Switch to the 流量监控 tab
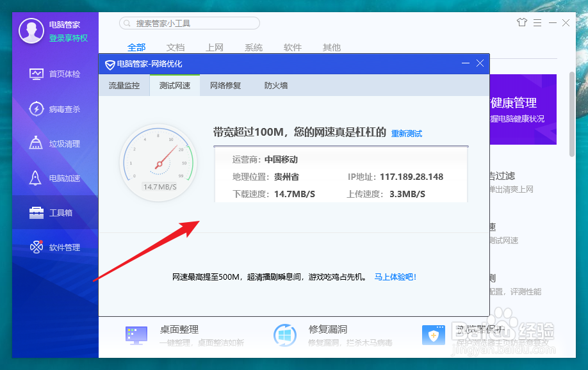 pyautogui.click(x=124, y=86)
